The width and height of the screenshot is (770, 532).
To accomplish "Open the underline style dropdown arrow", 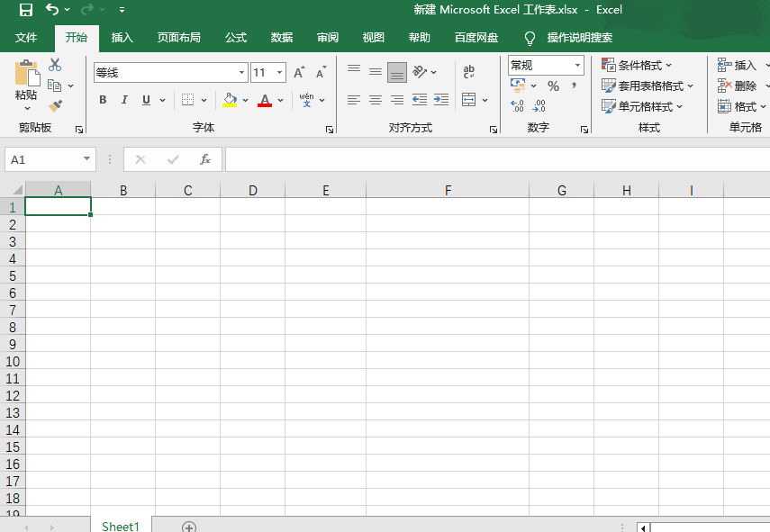I will click(x=162, y=101).
